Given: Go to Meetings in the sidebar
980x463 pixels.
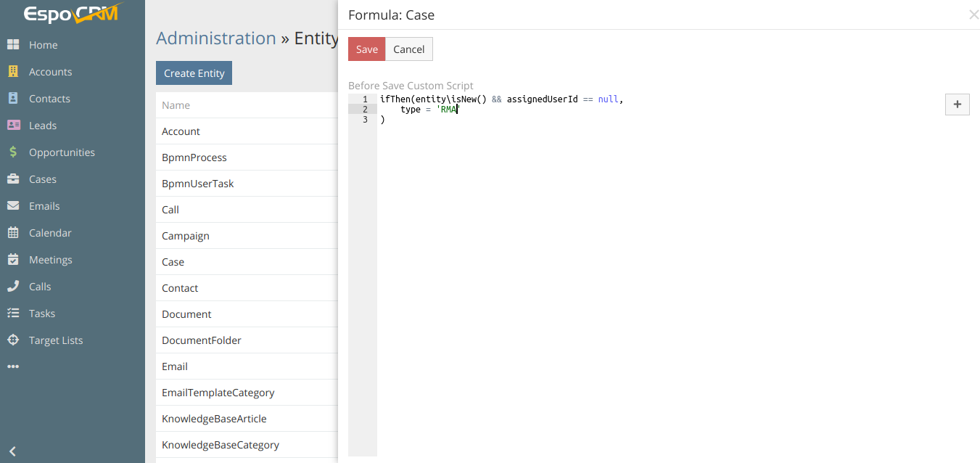Looking at the screenshot, I should click(x=50, y=260).
